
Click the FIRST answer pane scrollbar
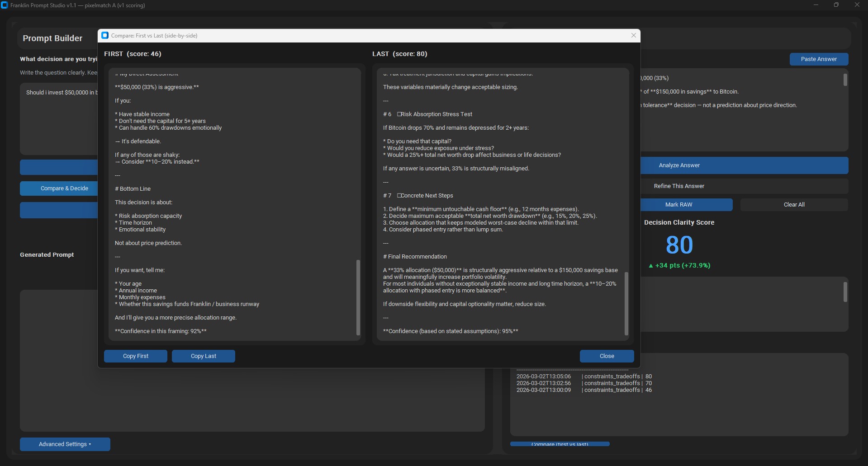pos(358,297)
